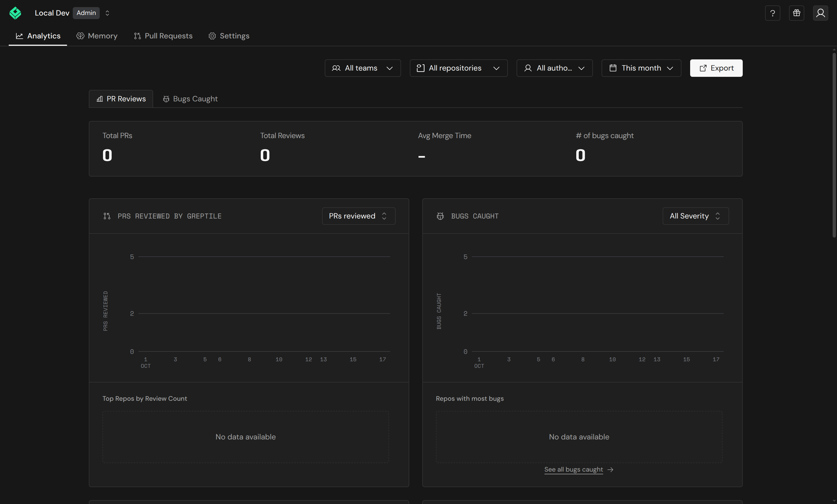Expand the All teams filter dropdown
This screenshot has width=837, height=504.
click(x=363, y=68)
